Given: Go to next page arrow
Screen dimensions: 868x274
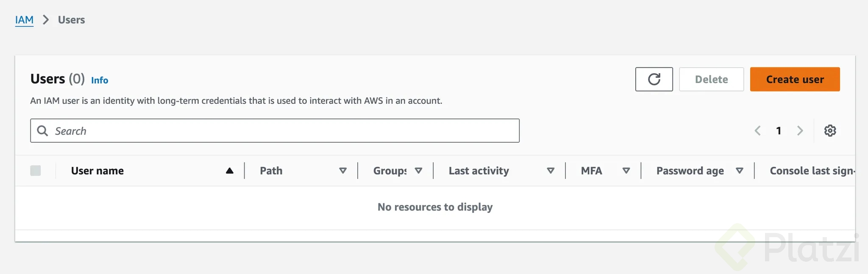Looking at the screenshot, I should pyautogui.click(x=800, y=130).
